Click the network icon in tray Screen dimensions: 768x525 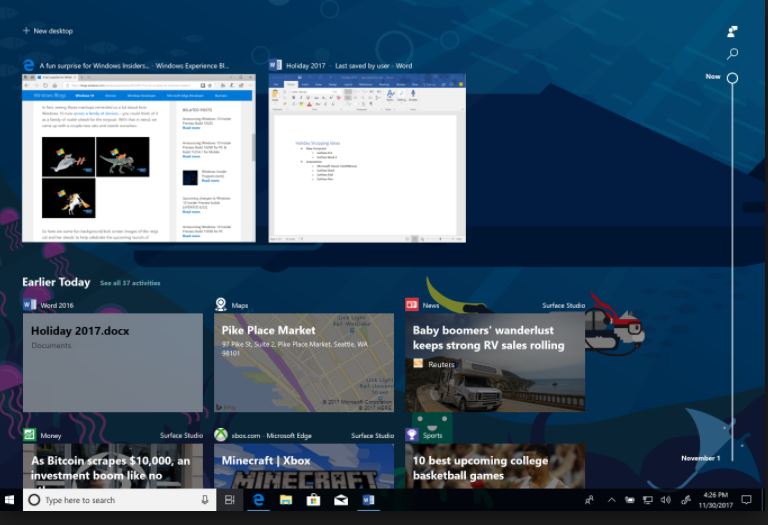[x=648, y=500]
